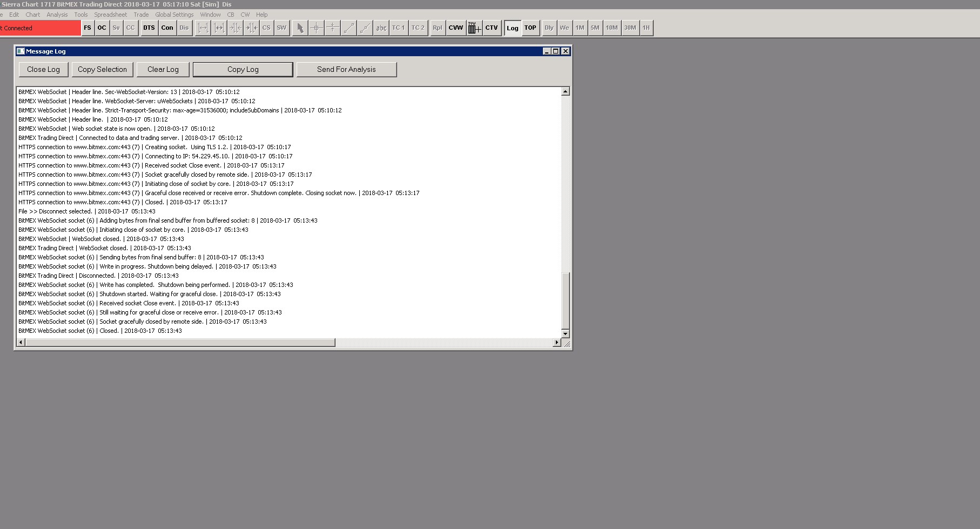
Task: Click the Message Log vertical scrollbar up arrow
Action: pos(566,91)
